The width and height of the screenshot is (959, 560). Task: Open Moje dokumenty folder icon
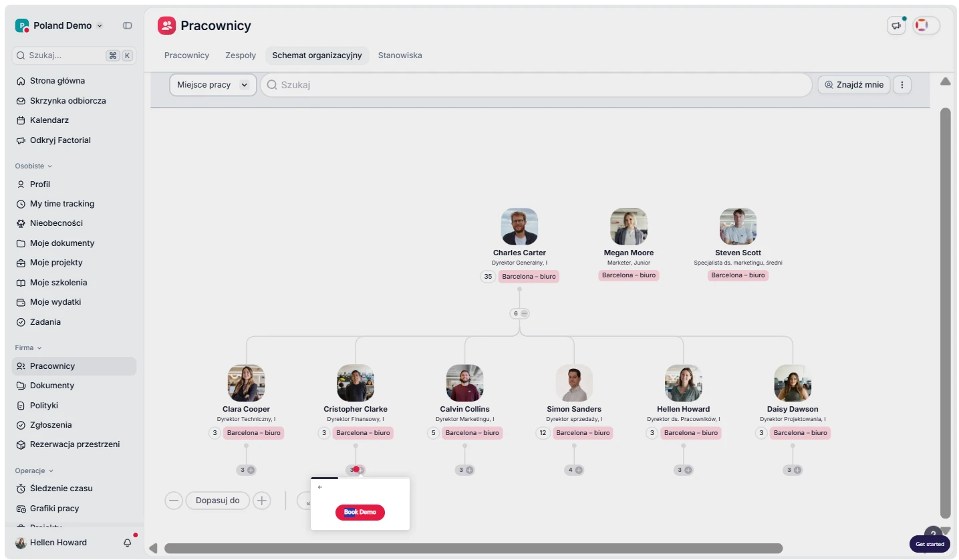coord(21,243)
